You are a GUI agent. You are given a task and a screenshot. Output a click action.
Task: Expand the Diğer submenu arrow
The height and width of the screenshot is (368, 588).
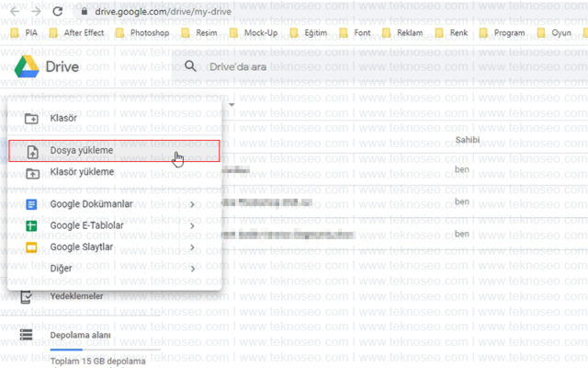pos(192,270)
